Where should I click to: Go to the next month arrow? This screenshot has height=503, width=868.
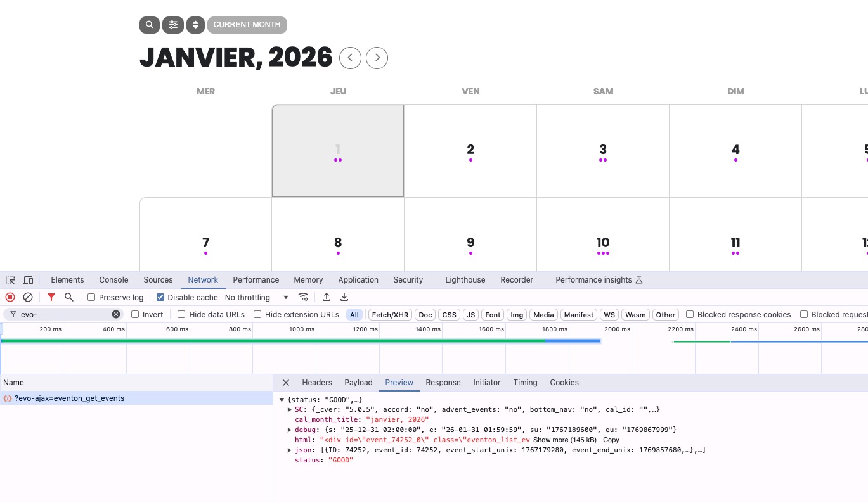[377, 58]
